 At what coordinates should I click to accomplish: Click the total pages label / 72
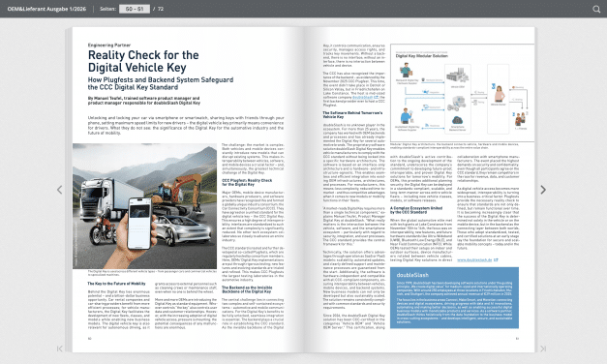tap(159, 9)
